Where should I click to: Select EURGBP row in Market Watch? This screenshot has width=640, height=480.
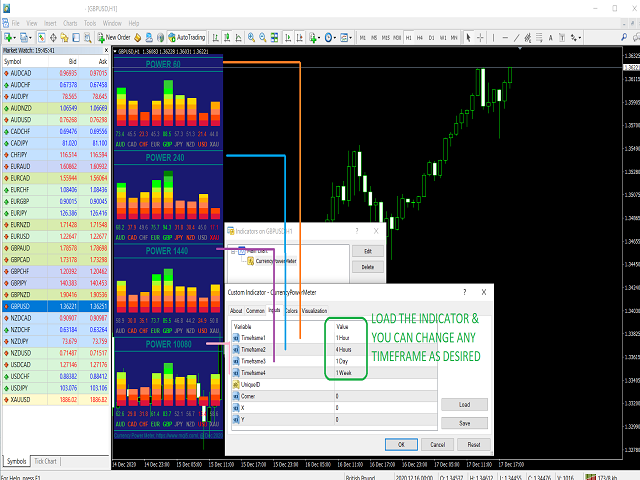[x=56, y=201]
